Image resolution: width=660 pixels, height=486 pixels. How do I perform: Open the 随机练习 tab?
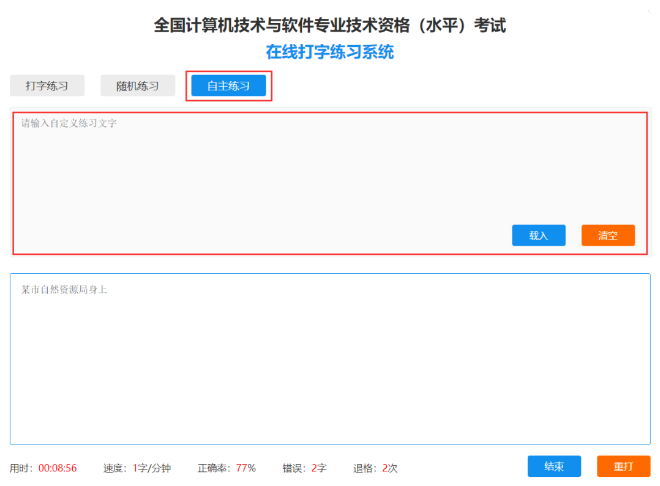pos(137,86)
